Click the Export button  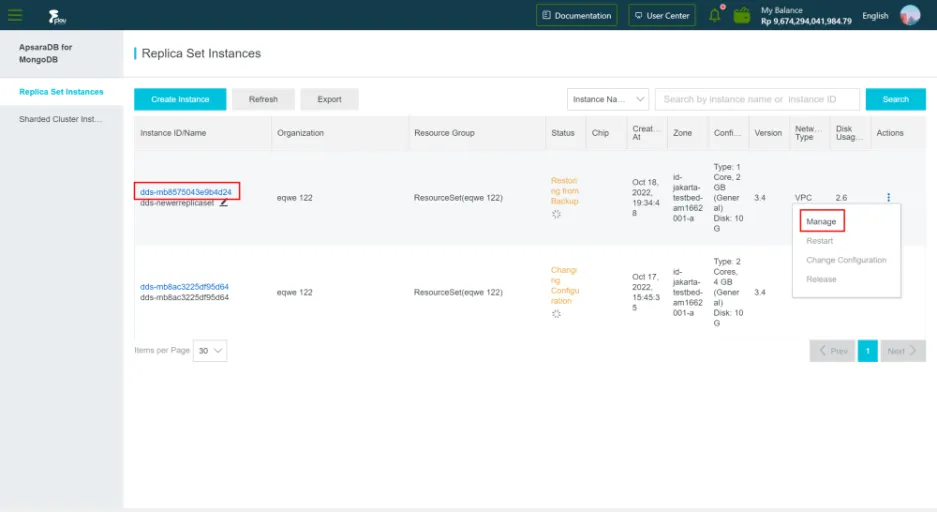329,99
